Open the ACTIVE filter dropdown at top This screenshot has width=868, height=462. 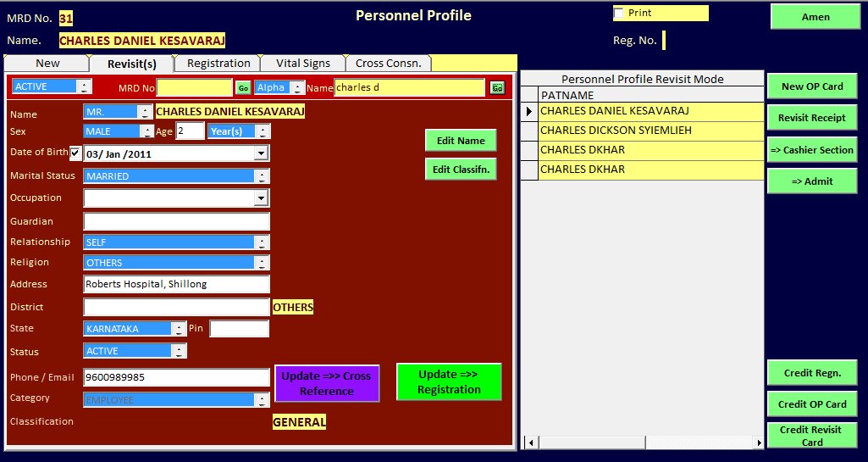point(52,86)
